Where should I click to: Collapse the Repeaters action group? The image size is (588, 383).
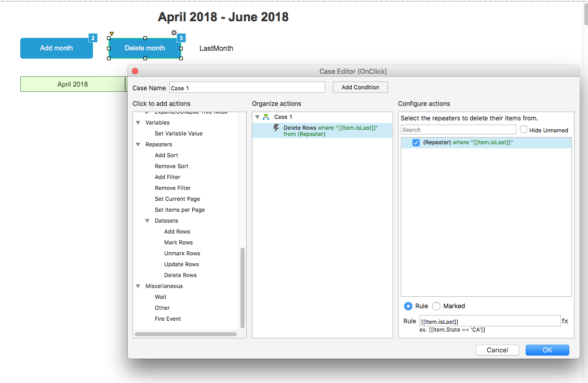(x=138, y=145)
